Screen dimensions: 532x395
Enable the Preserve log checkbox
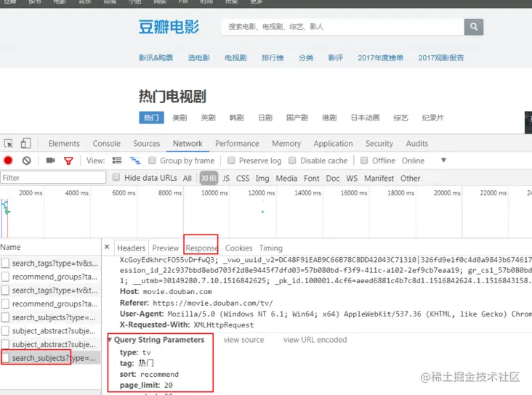tap(231, 160)
